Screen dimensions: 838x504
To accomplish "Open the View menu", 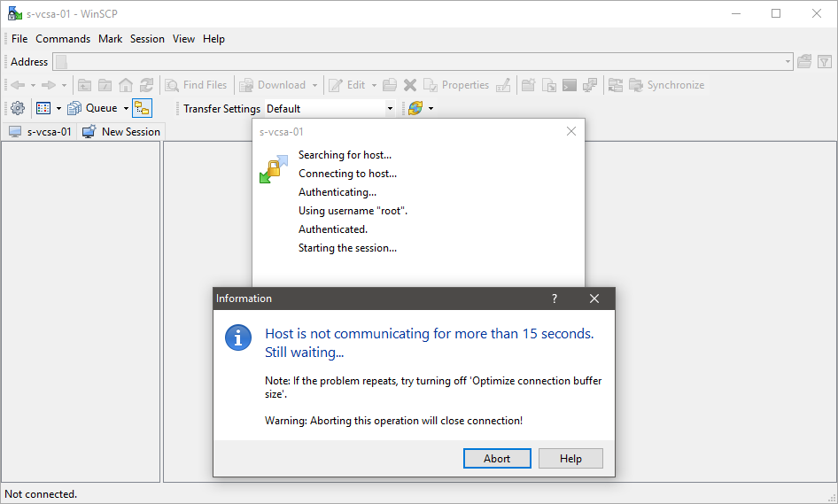I will pyautogui.click(x=183, y=39).
